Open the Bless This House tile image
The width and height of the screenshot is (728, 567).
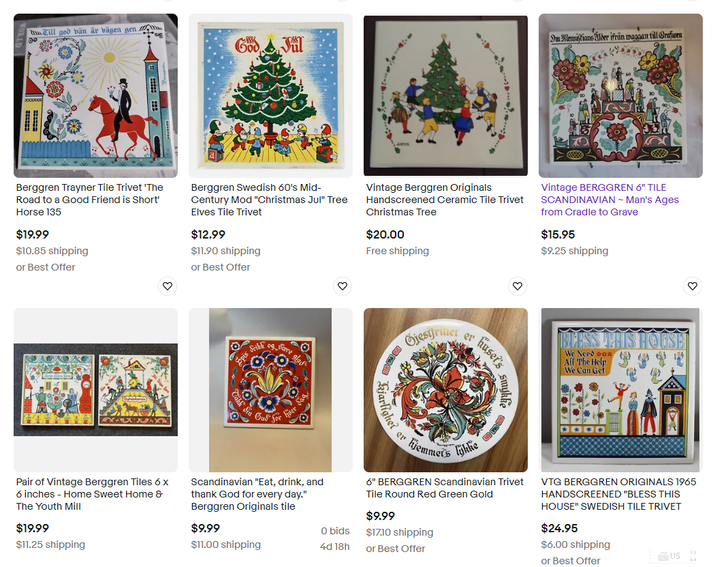click(620, 390)
